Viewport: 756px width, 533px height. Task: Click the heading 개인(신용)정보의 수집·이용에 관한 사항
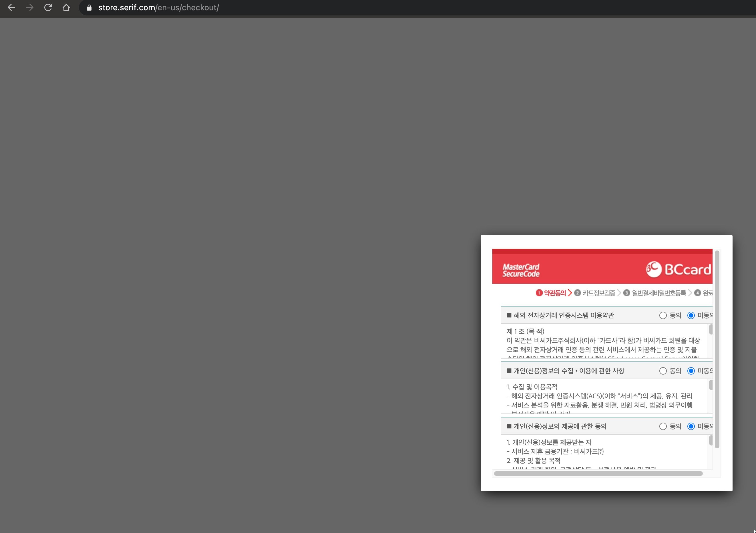point(569,371)
